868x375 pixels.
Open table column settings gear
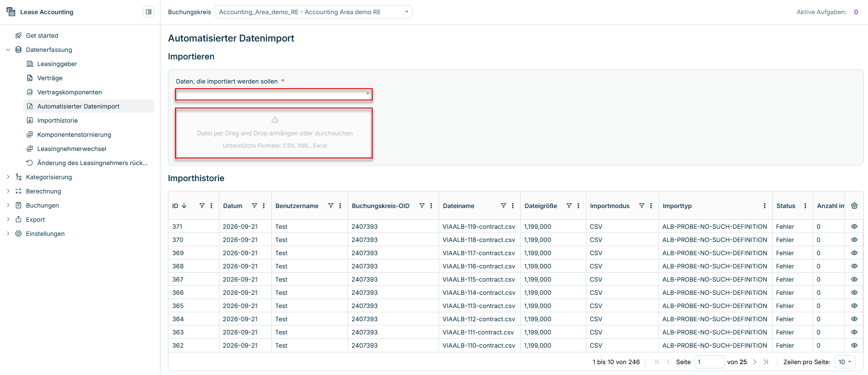[854, 206]
